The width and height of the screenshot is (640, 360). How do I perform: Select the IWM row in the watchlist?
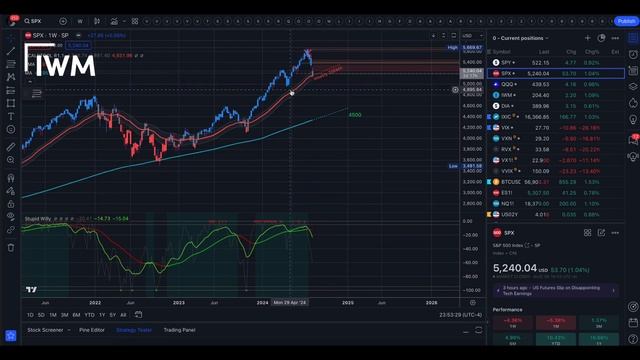556,95
